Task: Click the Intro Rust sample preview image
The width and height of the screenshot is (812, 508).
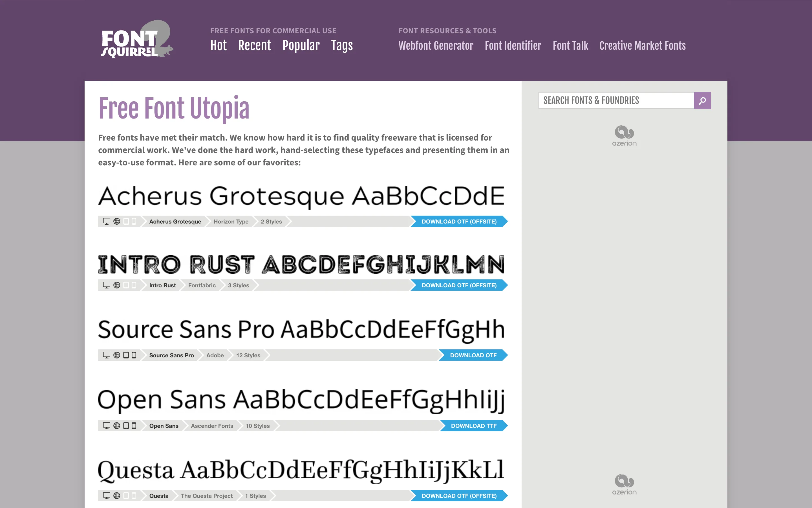Action: point(301,264)
